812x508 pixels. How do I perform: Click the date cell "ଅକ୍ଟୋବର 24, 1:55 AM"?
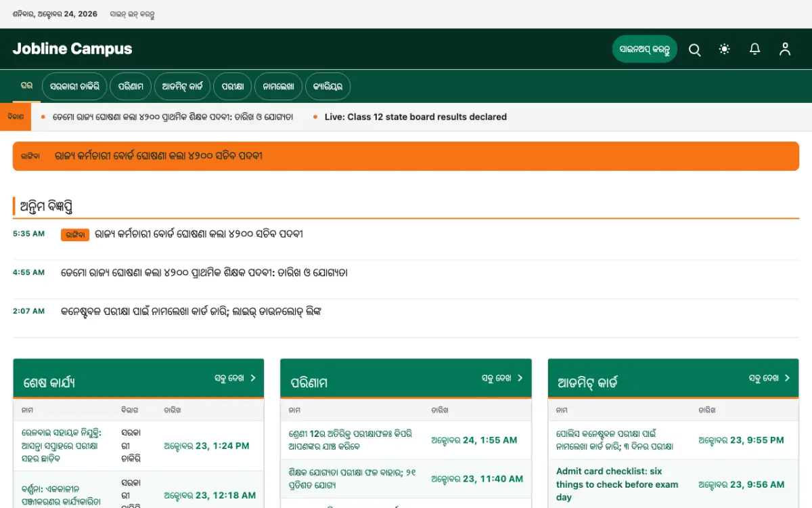(474, 440)
